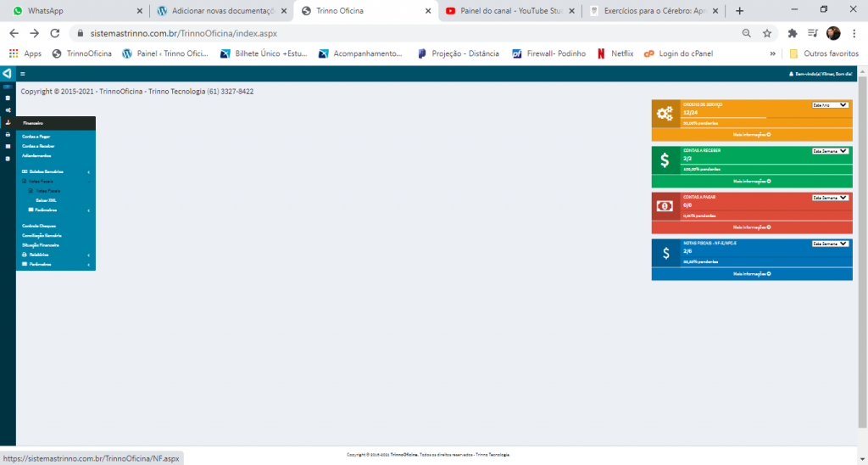Screen dimensions: 868x465
Task: Go forward in browser
Action: (x=34, y=33)
